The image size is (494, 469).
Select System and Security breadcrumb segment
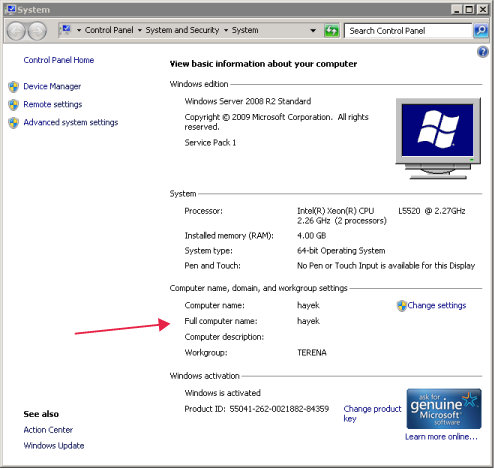click(x=182, y=30)
